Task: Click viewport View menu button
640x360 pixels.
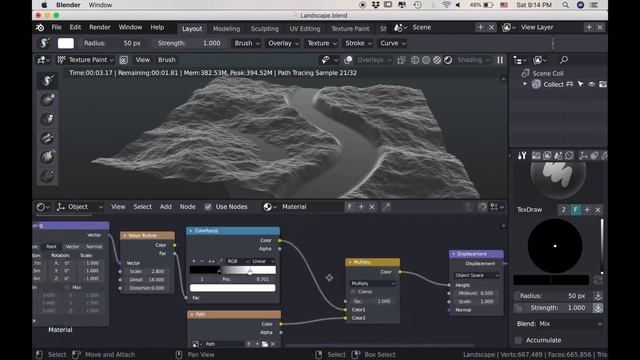Action: 142,60
